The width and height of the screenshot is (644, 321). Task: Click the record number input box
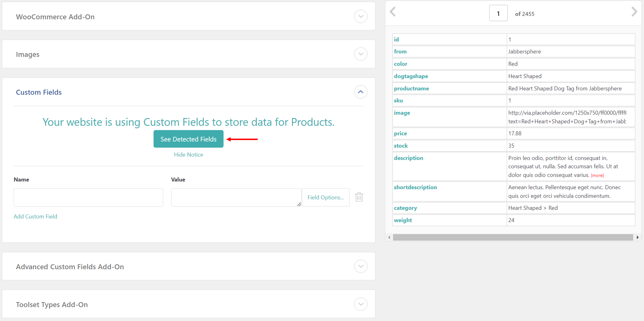[498, 13]
